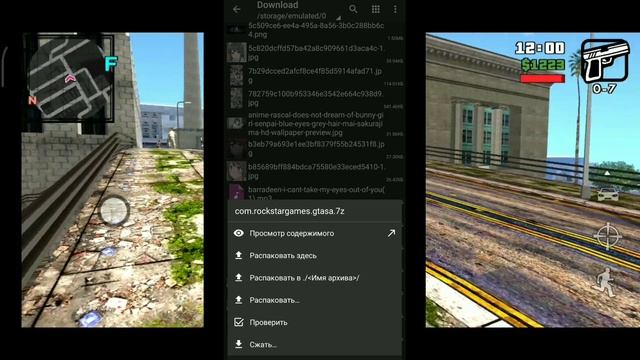
Task: Choose 'Распаковать в ./<Имя архива>/' option
Action: (x=314, y=278)
